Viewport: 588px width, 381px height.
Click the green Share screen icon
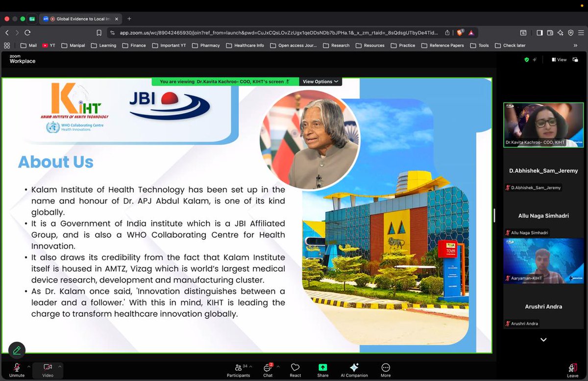coord(323,367)
